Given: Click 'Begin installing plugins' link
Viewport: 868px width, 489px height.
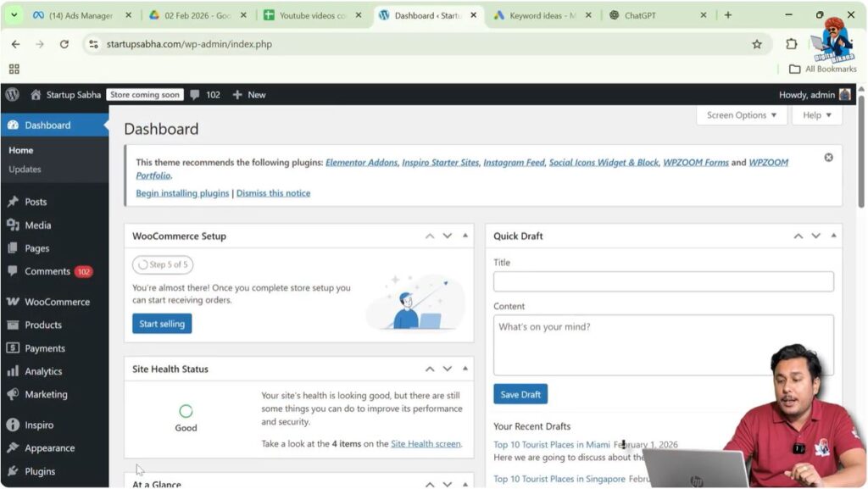Looking at the screenshot, I should click(x=181, y=192).
